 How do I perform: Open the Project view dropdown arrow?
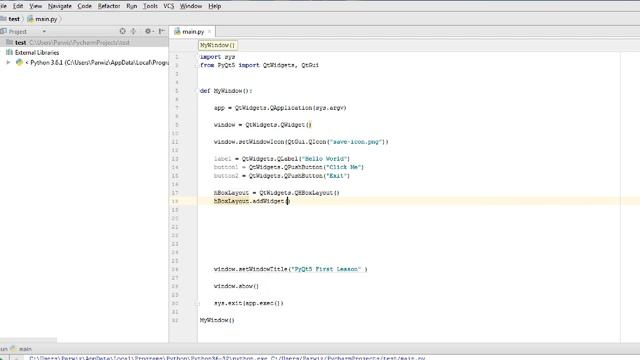[x=44, y=31]
